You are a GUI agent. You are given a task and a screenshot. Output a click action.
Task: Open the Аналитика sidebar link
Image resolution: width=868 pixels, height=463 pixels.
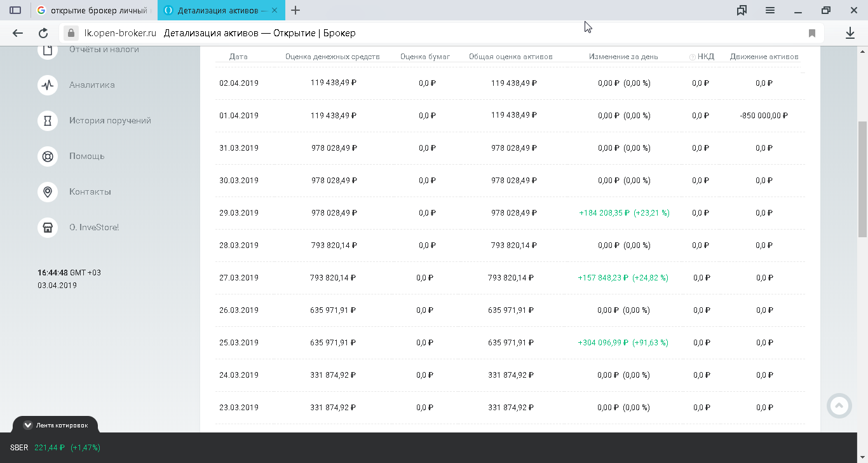pyautogui.click(x=92, y=85)
